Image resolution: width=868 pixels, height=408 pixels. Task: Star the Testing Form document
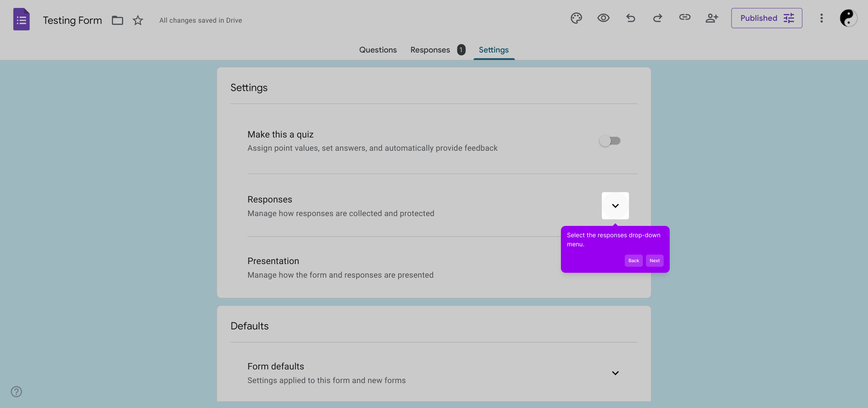[x=138, y=20]
